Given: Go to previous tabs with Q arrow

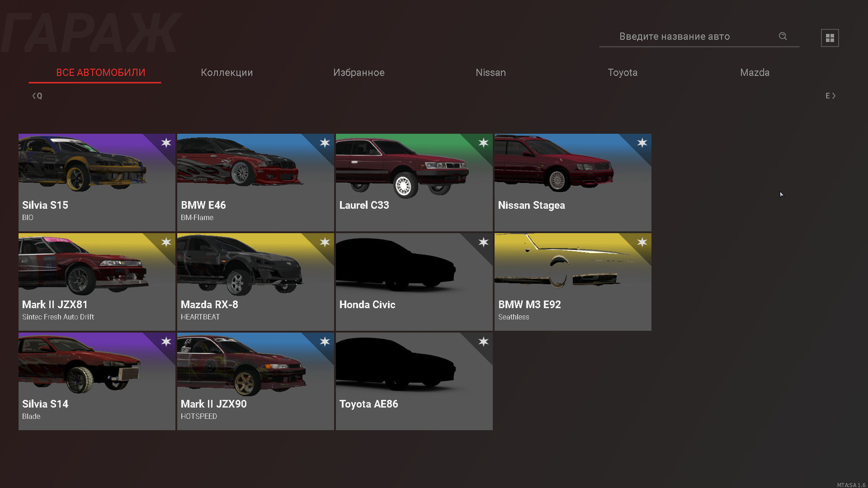Looking at the screenshot, I should [37, 96].
